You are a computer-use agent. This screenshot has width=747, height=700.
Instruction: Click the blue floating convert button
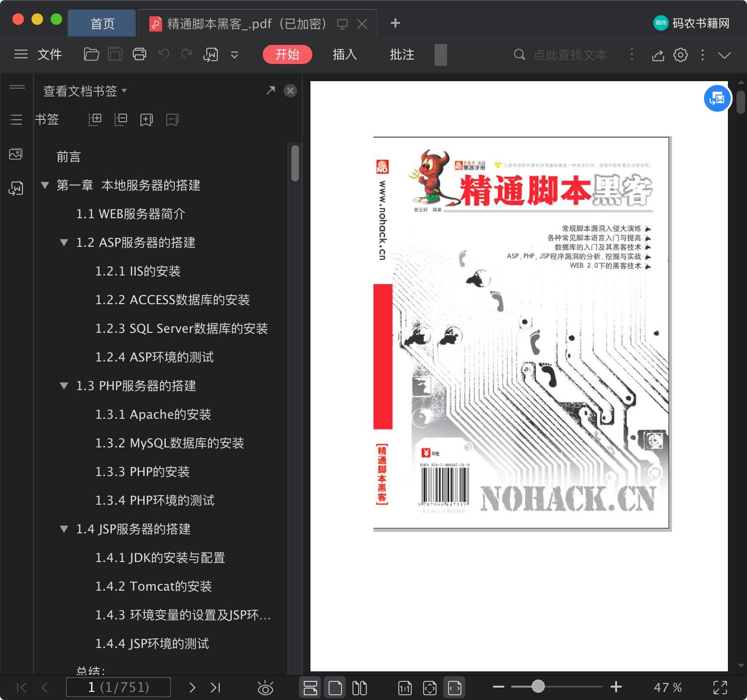[717, 98]
